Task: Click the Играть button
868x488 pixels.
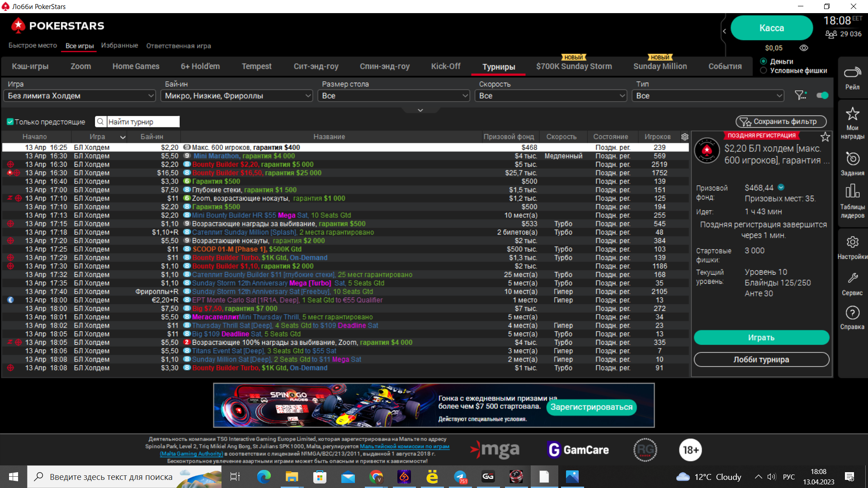Action: [761, 338]
